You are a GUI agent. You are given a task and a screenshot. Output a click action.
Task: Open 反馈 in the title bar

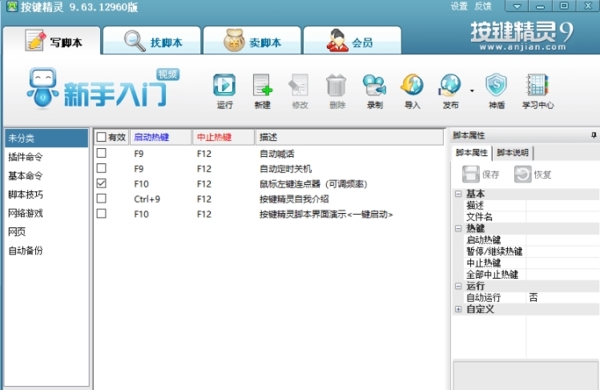click(x=483, y=6)
